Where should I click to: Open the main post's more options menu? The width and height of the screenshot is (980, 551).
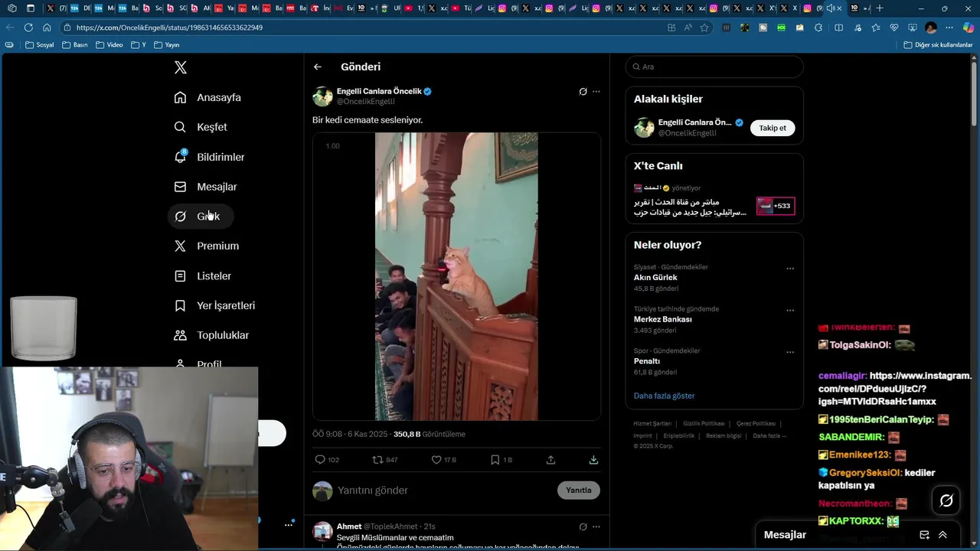point(596,92)
